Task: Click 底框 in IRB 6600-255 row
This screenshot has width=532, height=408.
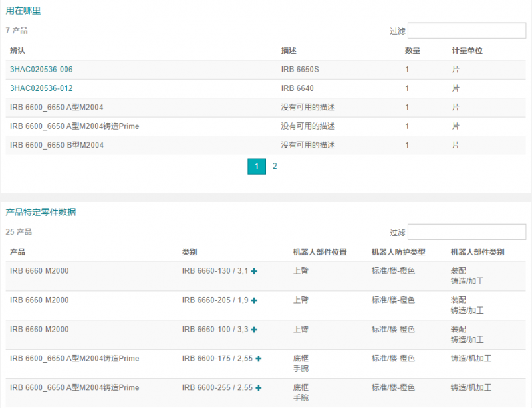Action: coord(301,388)
